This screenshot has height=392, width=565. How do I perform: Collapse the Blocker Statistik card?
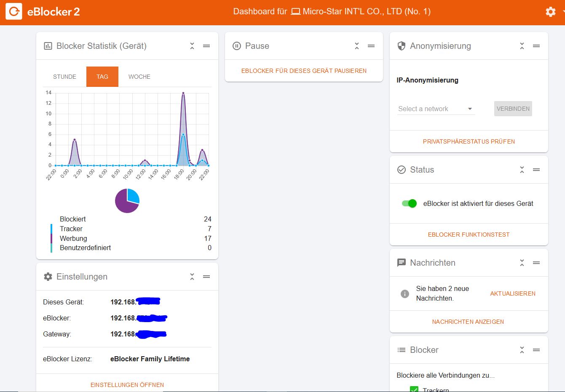pyautogui.click(x=192, y=46)
